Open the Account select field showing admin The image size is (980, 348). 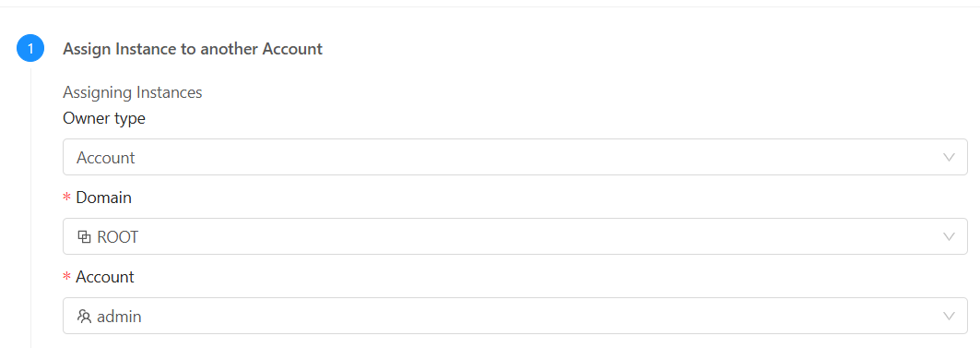[515, 316]
